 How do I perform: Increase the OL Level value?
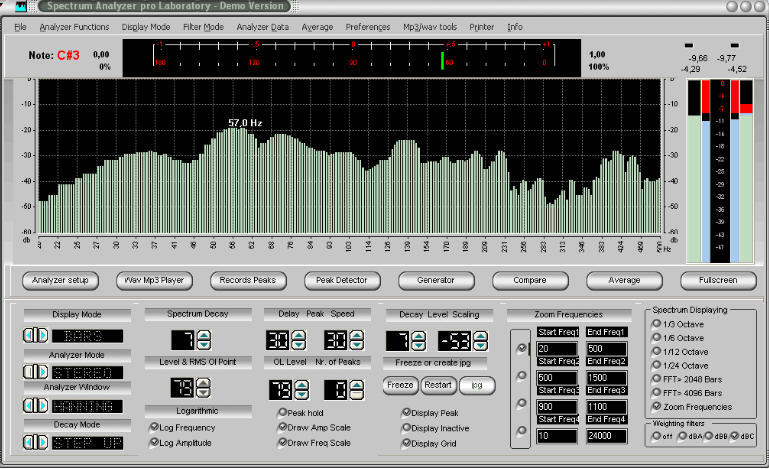[x=302, y=385]
